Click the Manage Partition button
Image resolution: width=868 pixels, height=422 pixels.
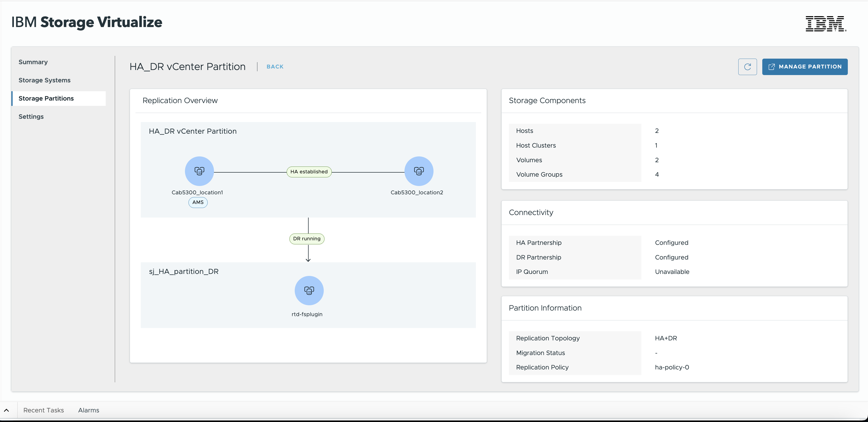click(x=804, y=67)
